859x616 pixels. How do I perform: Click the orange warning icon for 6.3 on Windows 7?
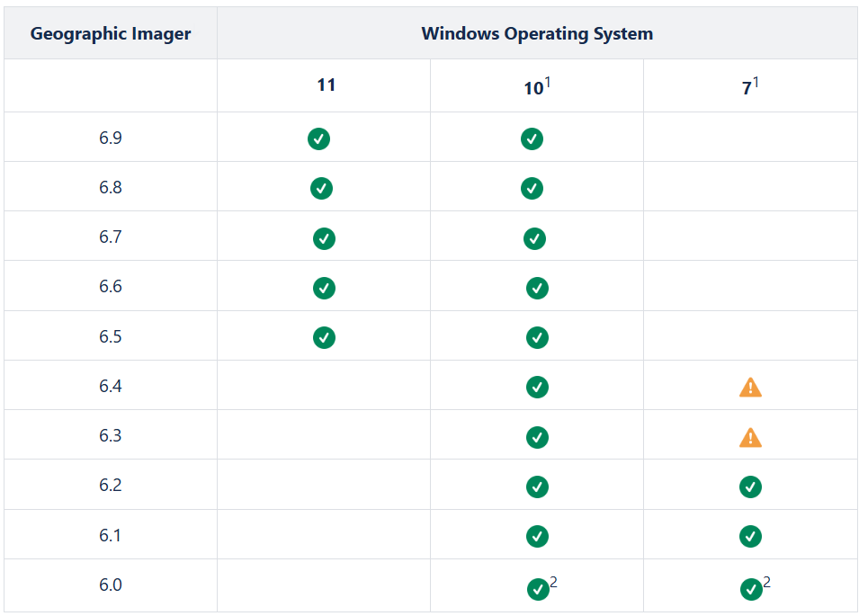[x=750, y=438]
